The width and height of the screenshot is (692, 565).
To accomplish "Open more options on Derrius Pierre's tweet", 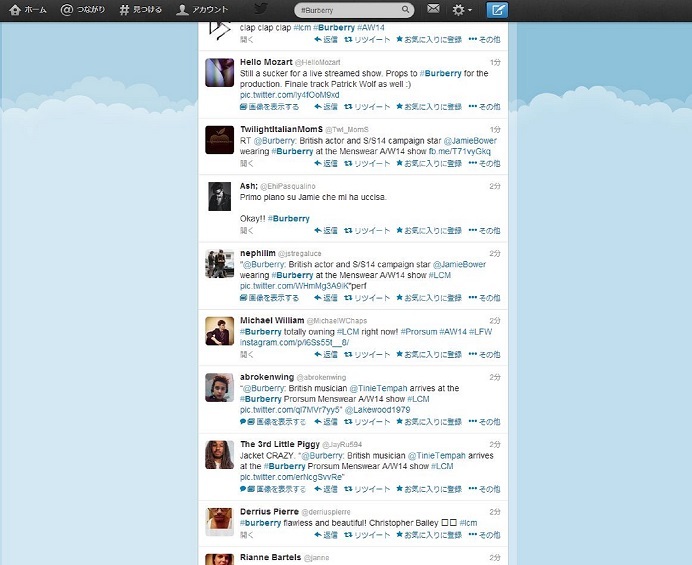I will coord(484,535).
